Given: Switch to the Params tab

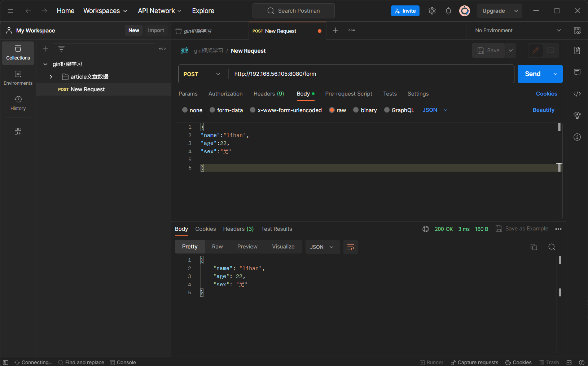Looking at the screenshot, I should tap(188, 94).
